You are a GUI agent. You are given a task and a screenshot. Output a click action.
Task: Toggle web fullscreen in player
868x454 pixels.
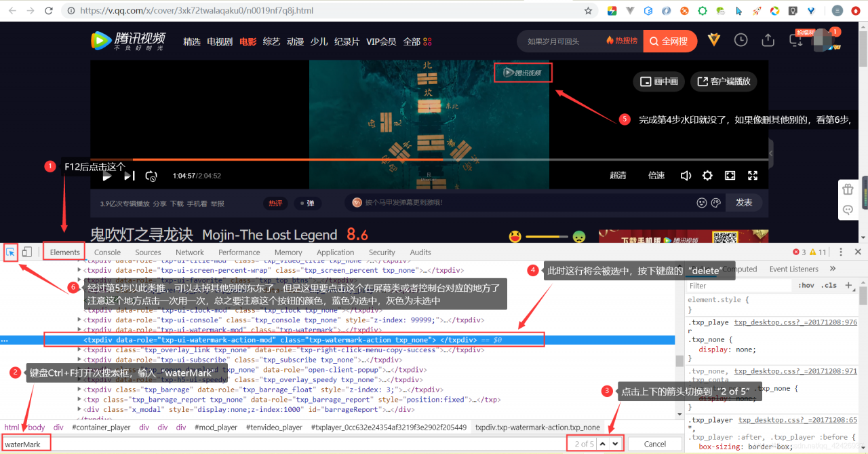[x=730, y=176]
